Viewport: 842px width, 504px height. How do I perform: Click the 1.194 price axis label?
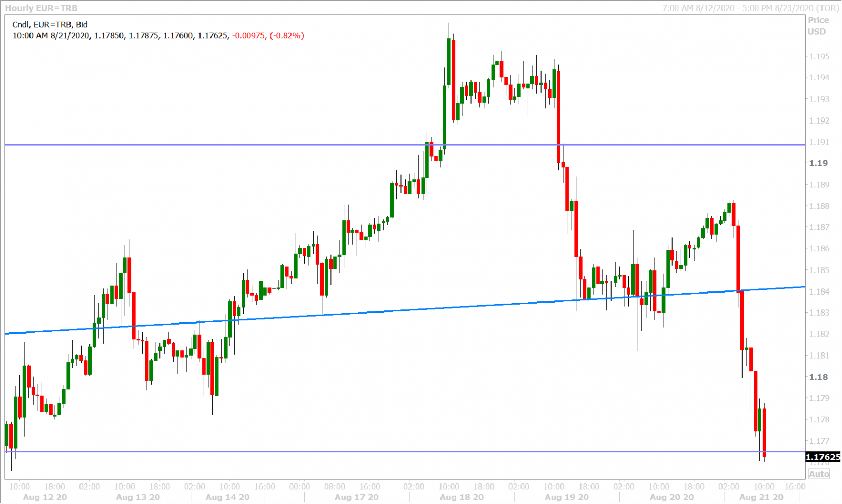pos(819,77)
